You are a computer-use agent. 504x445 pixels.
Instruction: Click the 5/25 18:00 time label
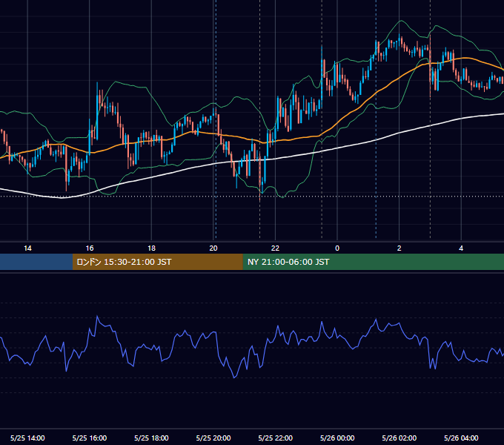point(151,438)
